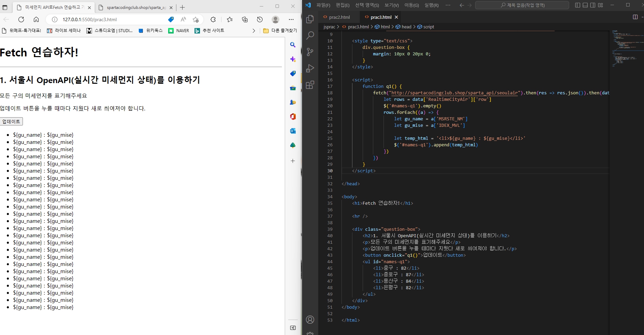Open the Run and Debug view
644x335 pixels.
310,68
